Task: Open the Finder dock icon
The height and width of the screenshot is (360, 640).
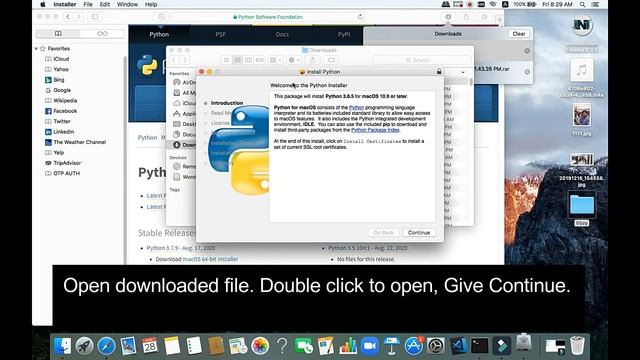Action: coord(62,346)
